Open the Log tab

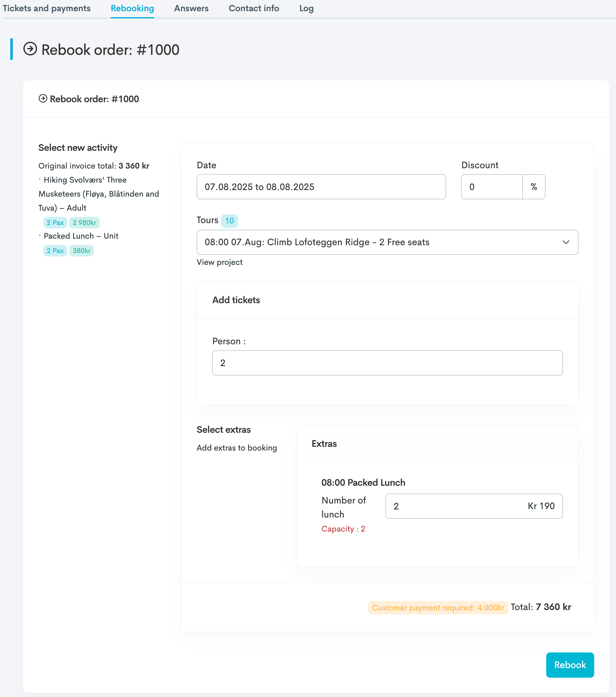tap(306, 8)
